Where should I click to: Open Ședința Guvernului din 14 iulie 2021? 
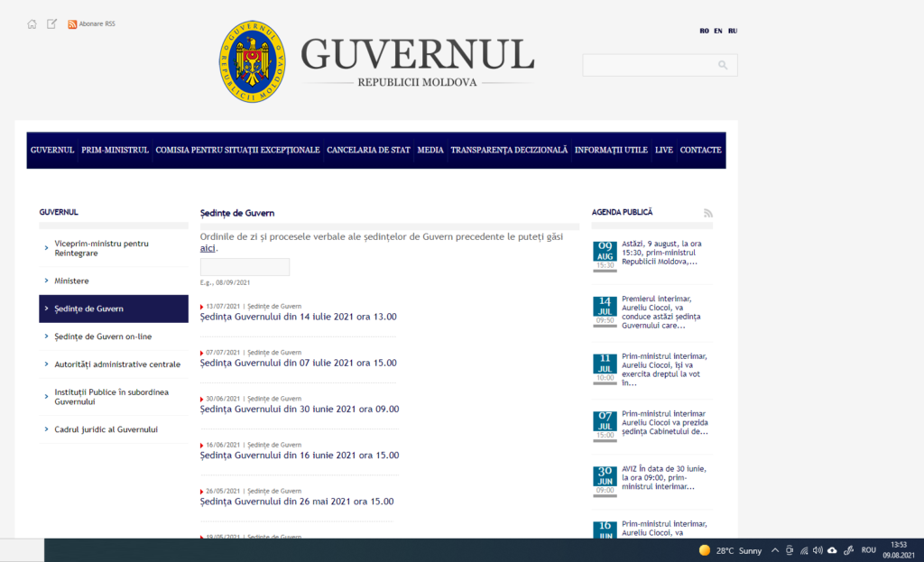pyautogui.click(x=298, y=317)
